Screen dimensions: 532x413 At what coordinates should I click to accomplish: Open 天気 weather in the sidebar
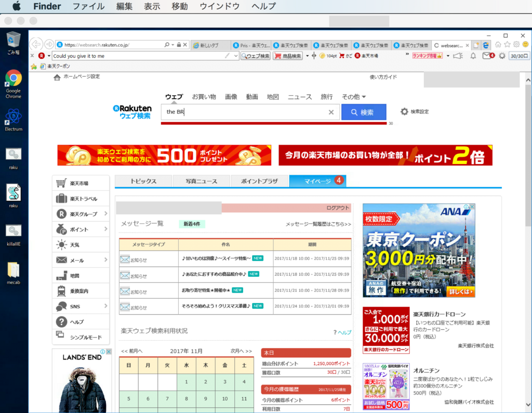point(81,245)
